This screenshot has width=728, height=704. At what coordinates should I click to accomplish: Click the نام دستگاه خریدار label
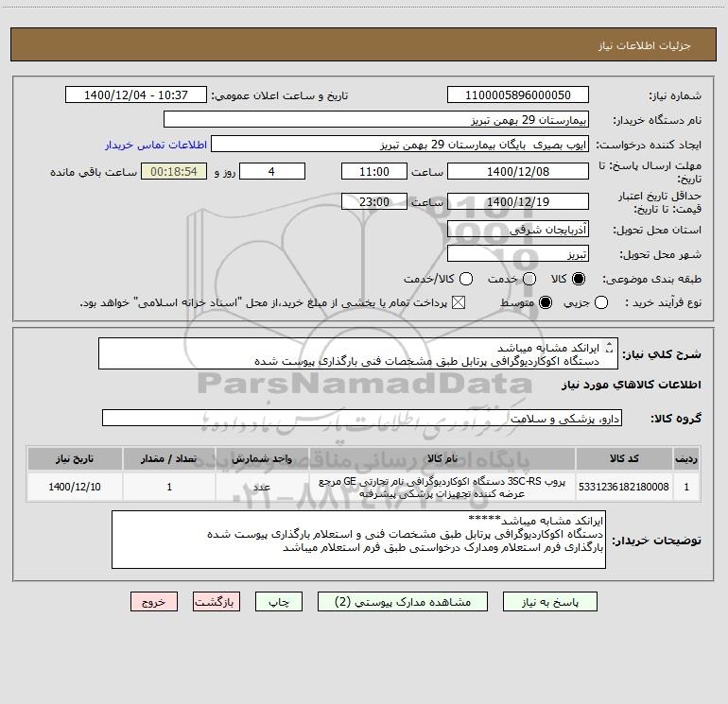click(x=657, y=120)
